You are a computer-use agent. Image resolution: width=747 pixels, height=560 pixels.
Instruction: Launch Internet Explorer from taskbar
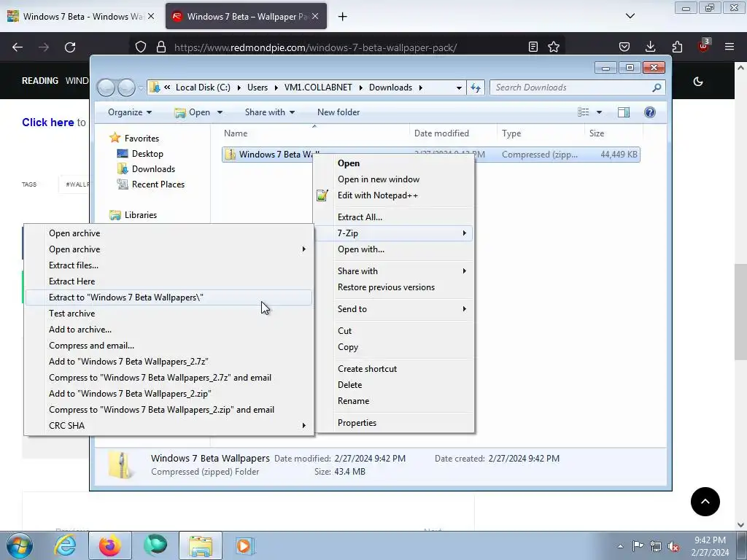[x=65, y=545]
